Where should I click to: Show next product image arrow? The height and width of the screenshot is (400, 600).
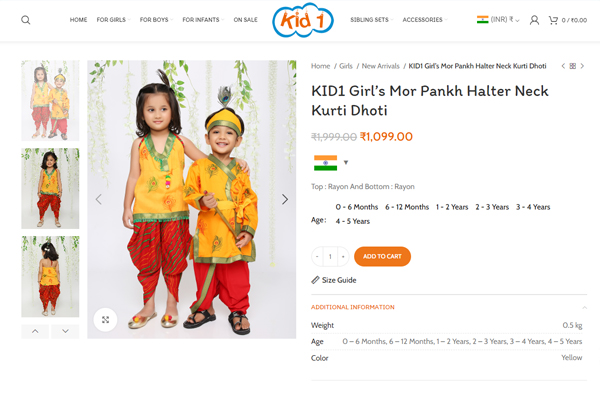285,199
